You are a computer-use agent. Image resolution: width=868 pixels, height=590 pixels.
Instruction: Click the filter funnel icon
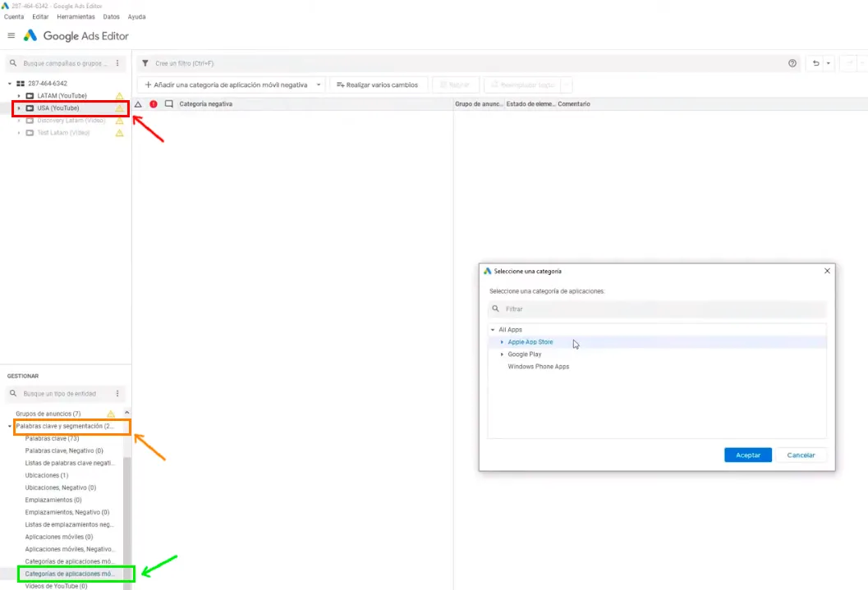tap(145, 63)
